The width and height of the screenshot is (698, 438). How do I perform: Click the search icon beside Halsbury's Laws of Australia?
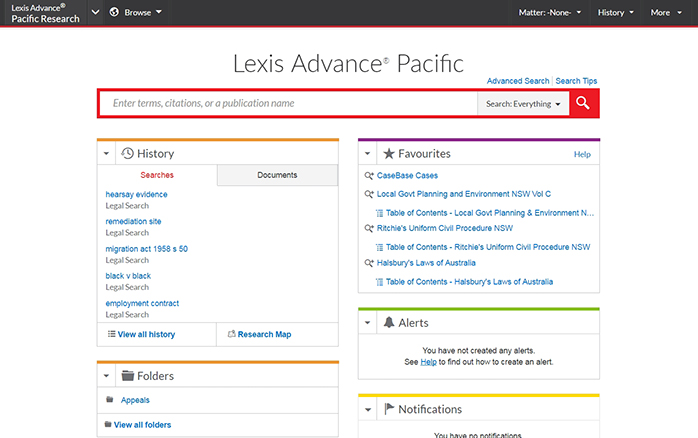coord(369,263)
